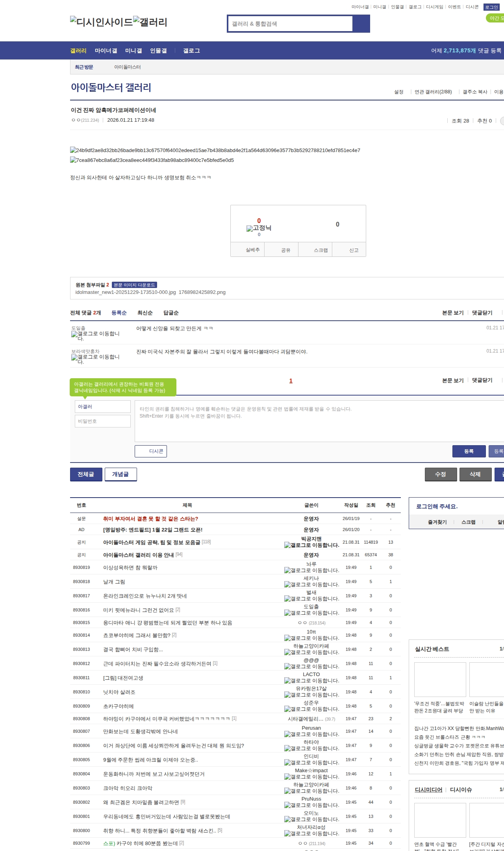Viewport: 504px width, 851px height.
Task: Open the 디시콘 picker below the comment box
Action: pyautogui.click(x=151, y=451)
